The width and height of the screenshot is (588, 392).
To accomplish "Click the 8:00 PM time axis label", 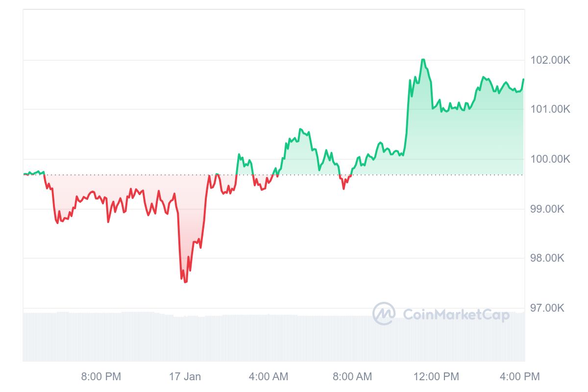I will [101, 376].
